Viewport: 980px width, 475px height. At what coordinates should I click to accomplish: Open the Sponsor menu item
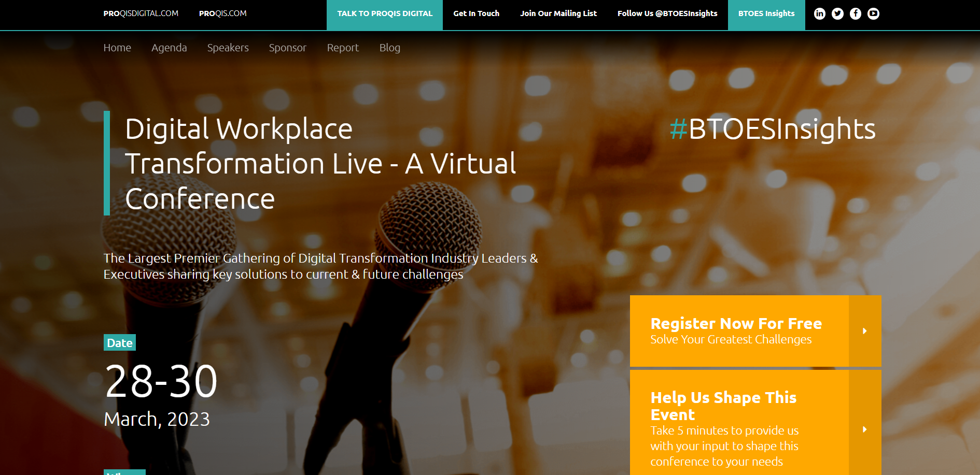click(288, 48)
